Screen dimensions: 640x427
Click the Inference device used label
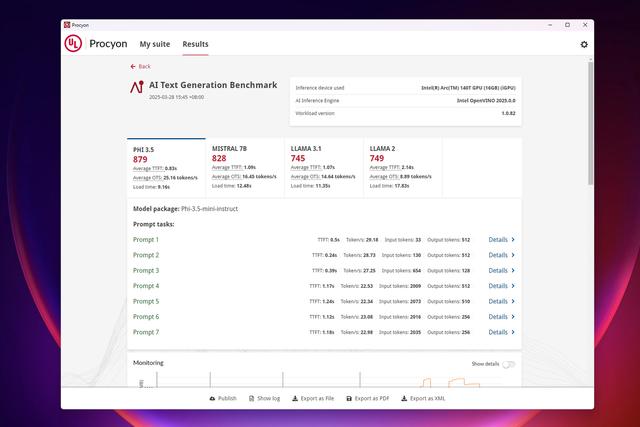point(320,88)
